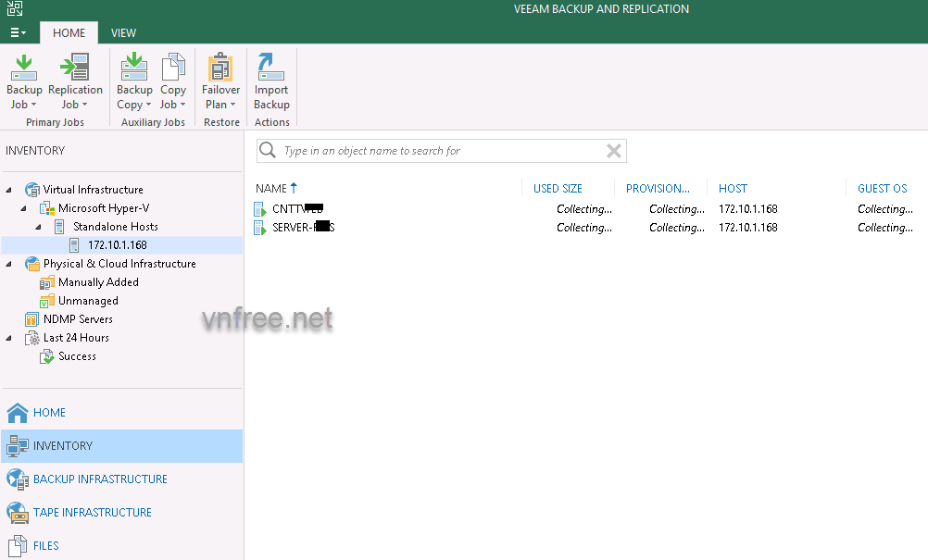Viewport: 928px width, 560px height.
Task: Collapse the Virtual Infrastructure tree node
Action: [x=9, y=190]
